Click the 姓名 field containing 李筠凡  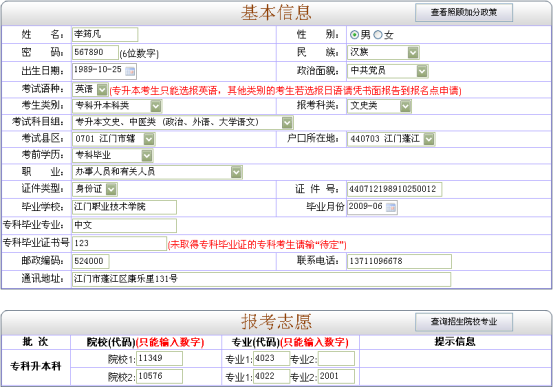[x=105, y=35]
